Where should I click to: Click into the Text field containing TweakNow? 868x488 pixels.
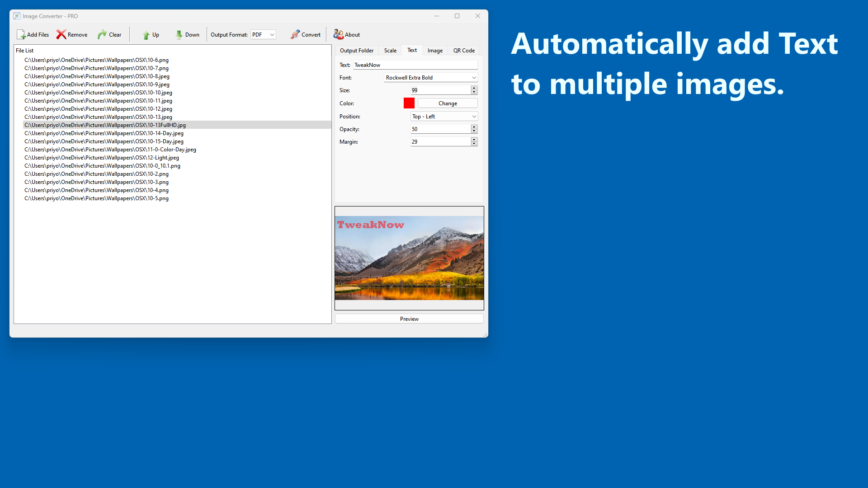pyautogui.click(x=415, y=65)
